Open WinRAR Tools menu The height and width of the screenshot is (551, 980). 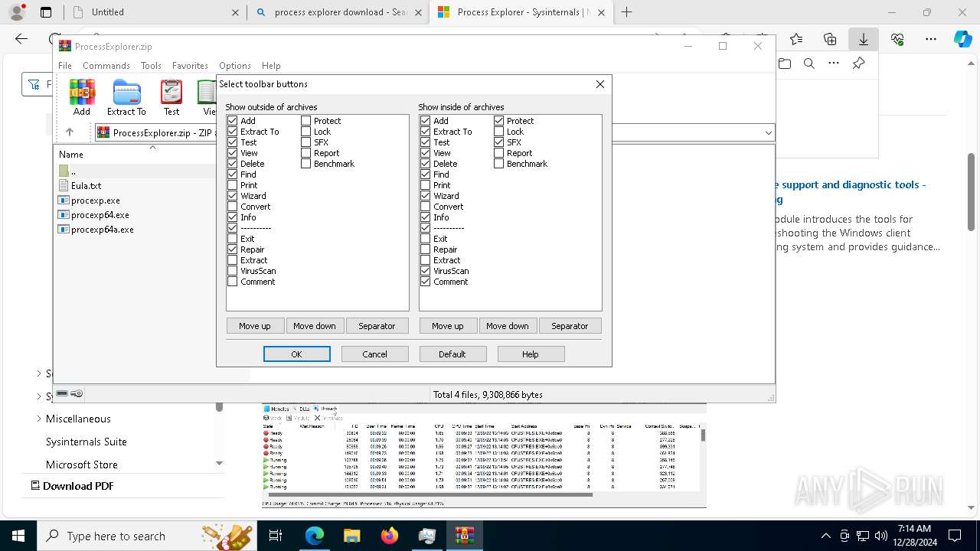click(151, 66)
